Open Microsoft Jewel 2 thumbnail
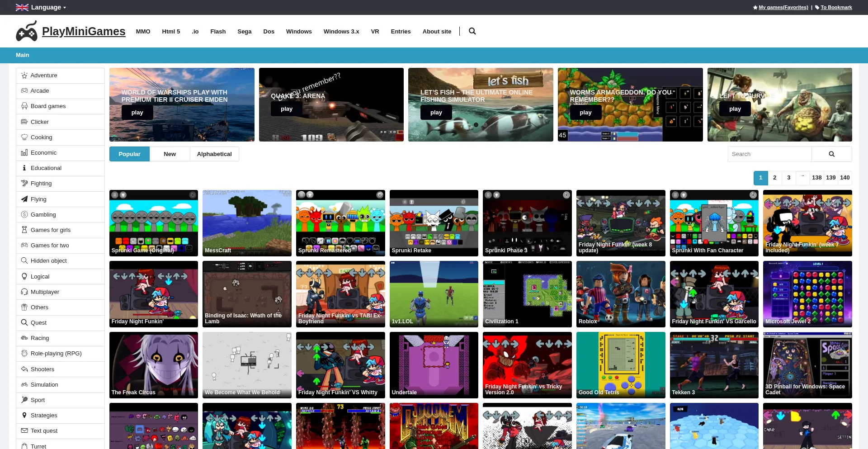Viewport: 868px width, 449px height. pyautogui.click(x=807, y=294)
